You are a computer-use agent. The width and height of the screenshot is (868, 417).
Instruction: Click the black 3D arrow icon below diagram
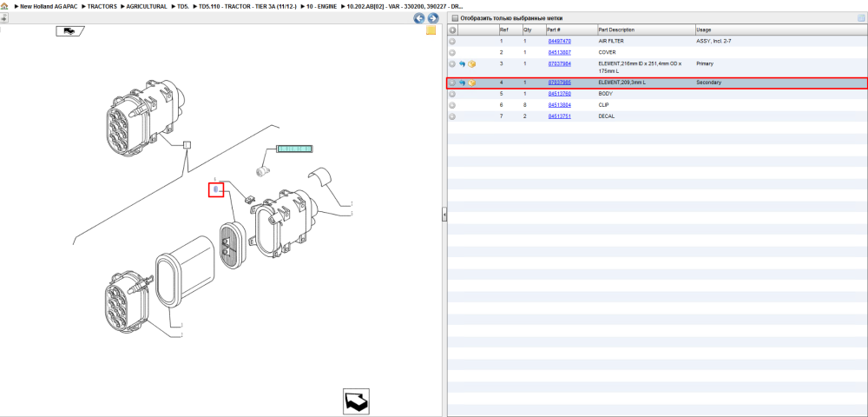click(355, 401)
